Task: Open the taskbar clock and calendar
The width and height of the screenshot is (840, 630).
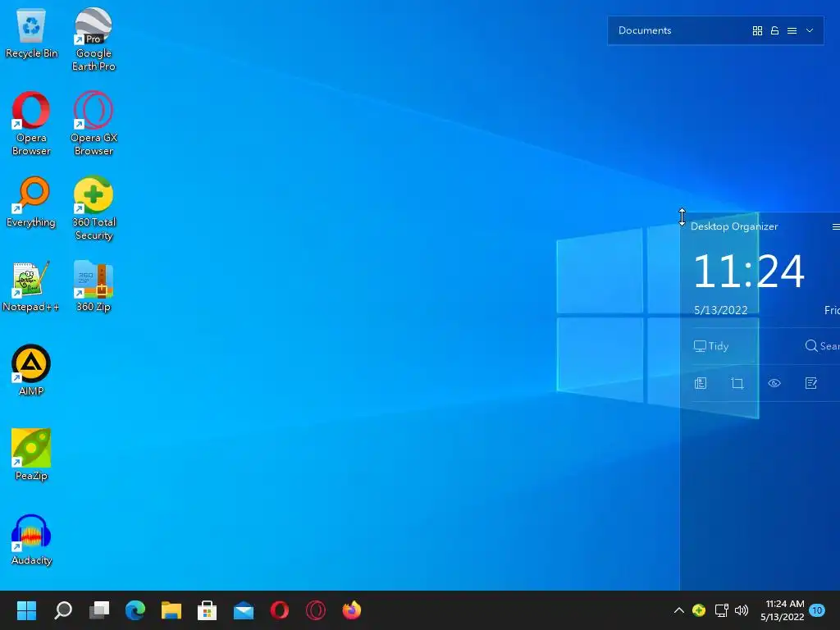Action: point(782,610)
